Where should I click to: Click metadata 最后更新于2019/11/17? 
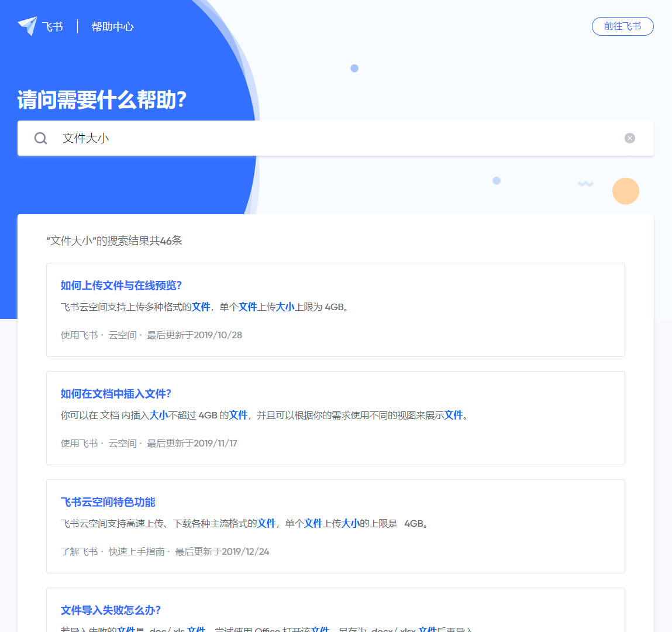coord(192,444)
